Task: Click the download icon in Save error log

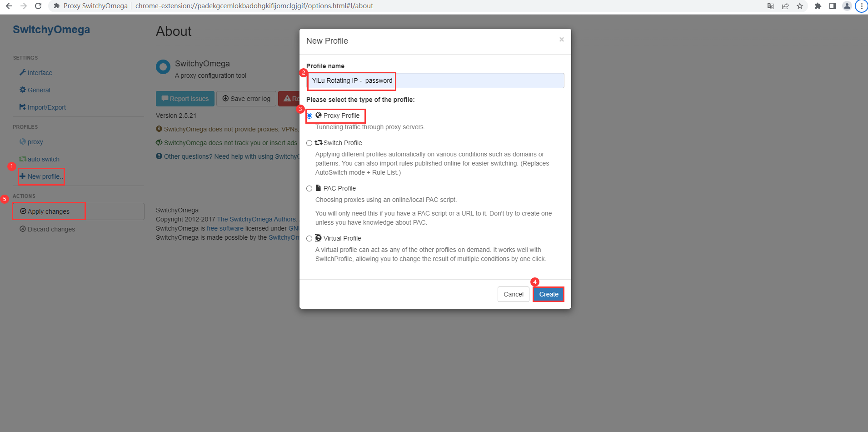Action: pos(225,98)
